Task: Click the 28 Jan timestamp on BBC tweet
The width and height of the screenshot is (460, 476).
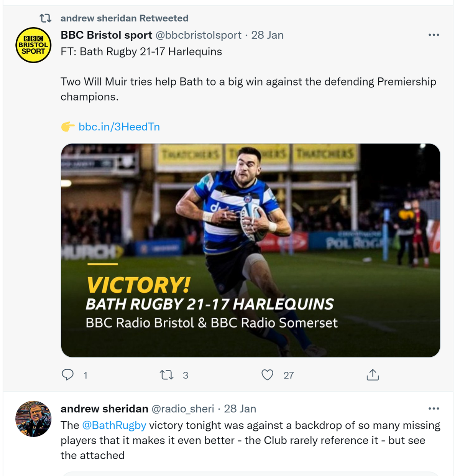Action: (x=267, y=35)
